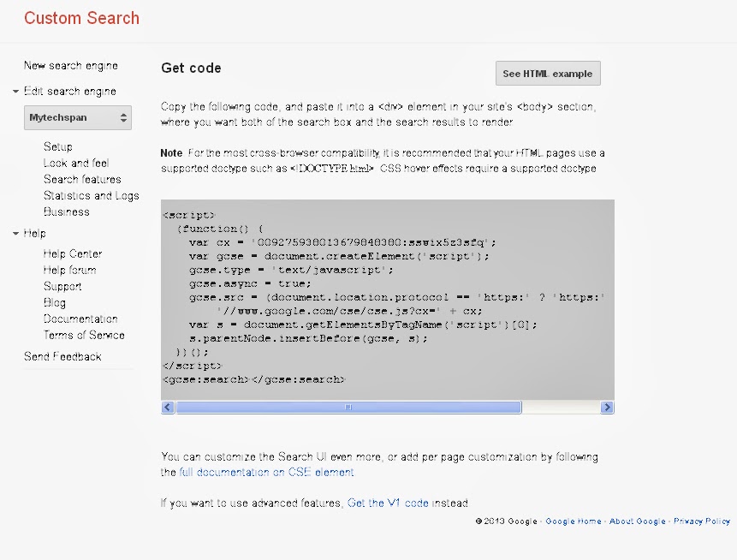
Task: Click the horizontal scrollbar thumb
Action: click(x=348, y=408)
